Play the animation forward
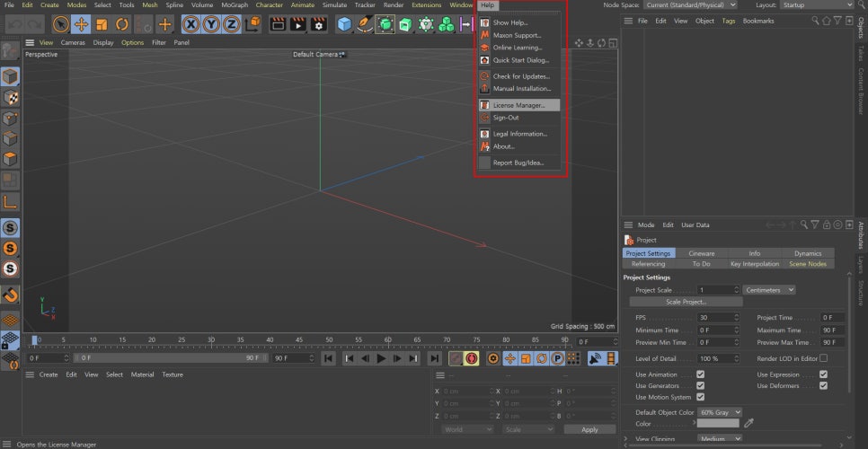 pyautogui.click(x=381, y=358)
